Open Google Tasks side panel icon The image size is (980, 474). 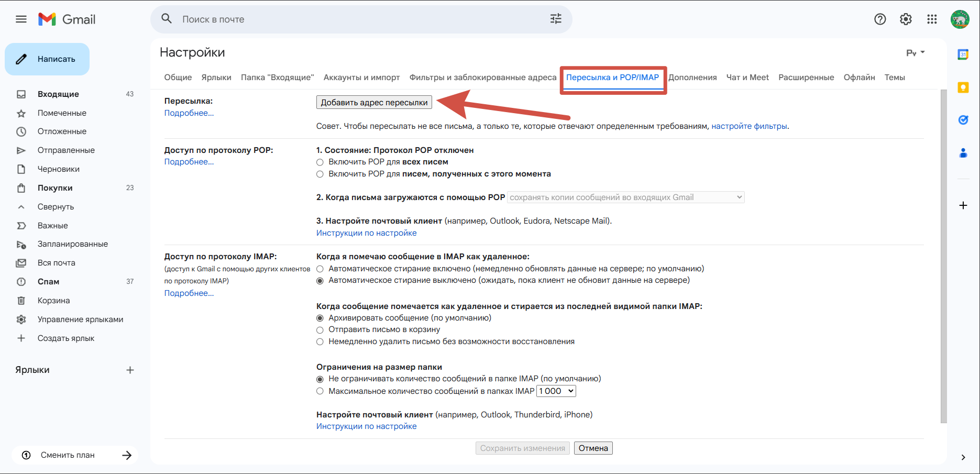(x=963, y=120)
